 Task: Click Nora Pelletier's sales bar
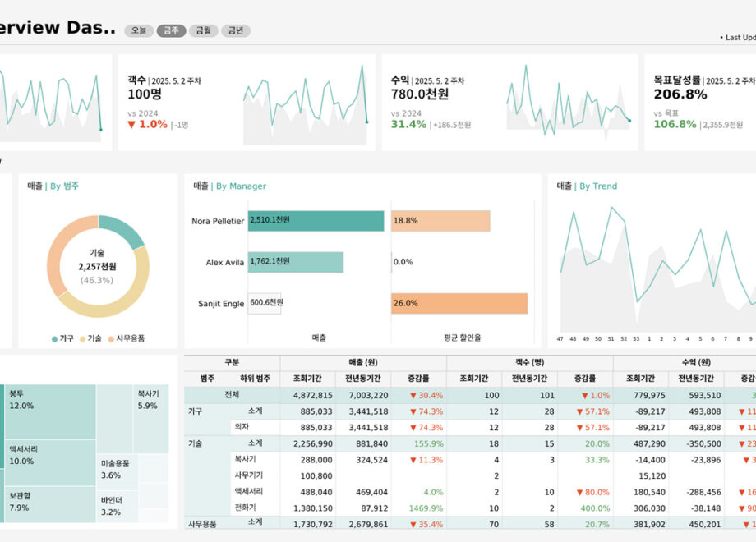[x=316, y=221]
